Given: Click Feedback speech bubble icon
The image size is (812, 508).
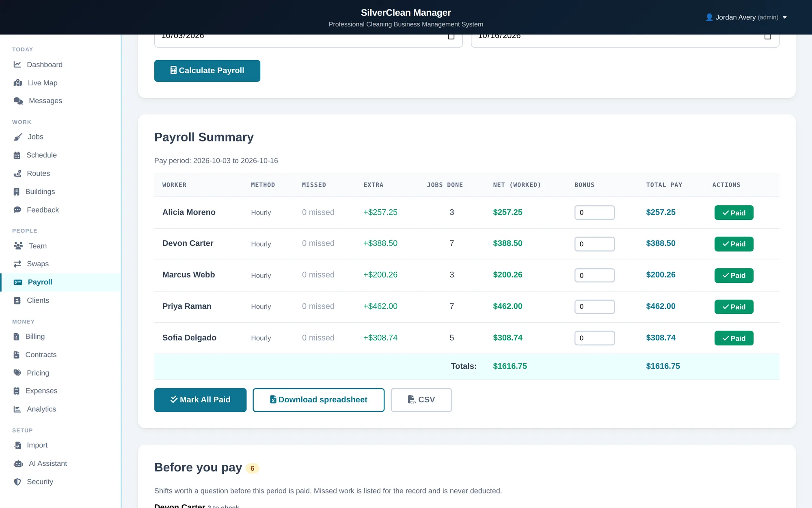Looking at the screenshot, I should point(17,210).
